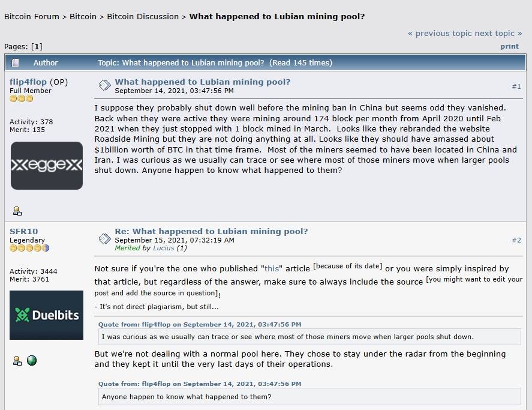Click the second 'Quote from: flip4flop' link
532x410 pixels.
click(200, 384)
